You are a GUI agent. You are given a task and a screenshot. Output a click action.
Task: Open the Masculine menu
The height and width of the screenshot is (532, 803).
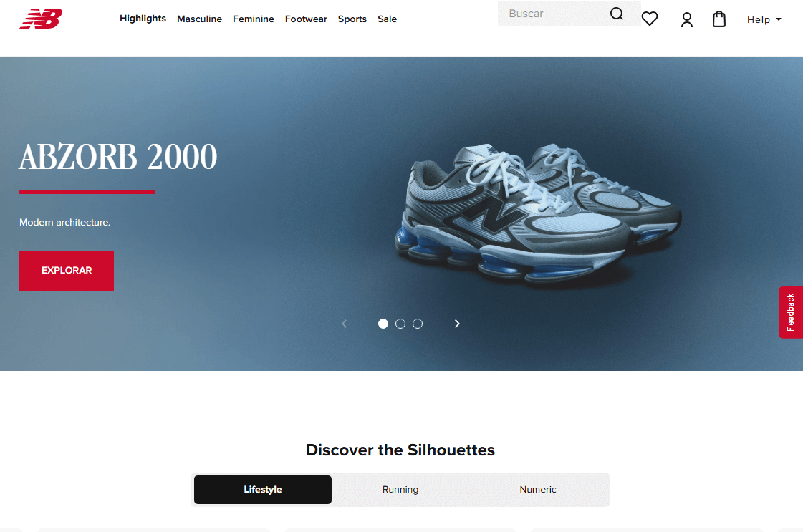click(199, 19)
